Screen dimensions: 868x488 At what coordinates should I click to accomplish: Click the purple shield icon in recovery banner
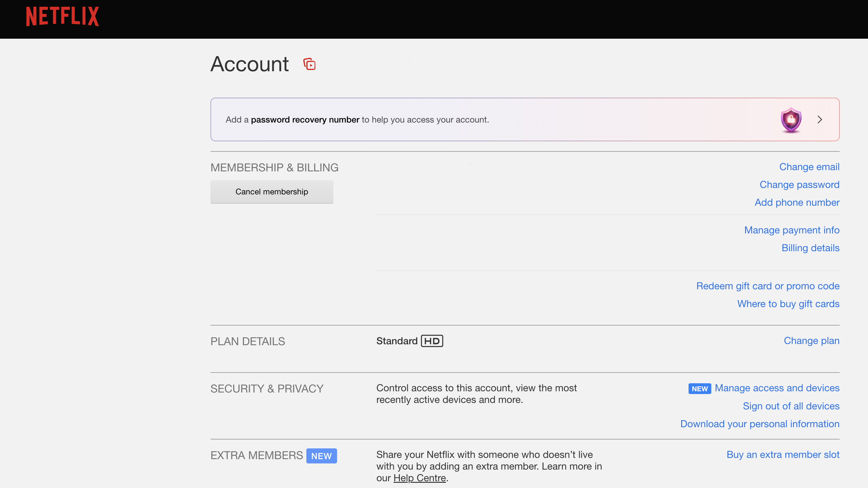tap(791, 119)
